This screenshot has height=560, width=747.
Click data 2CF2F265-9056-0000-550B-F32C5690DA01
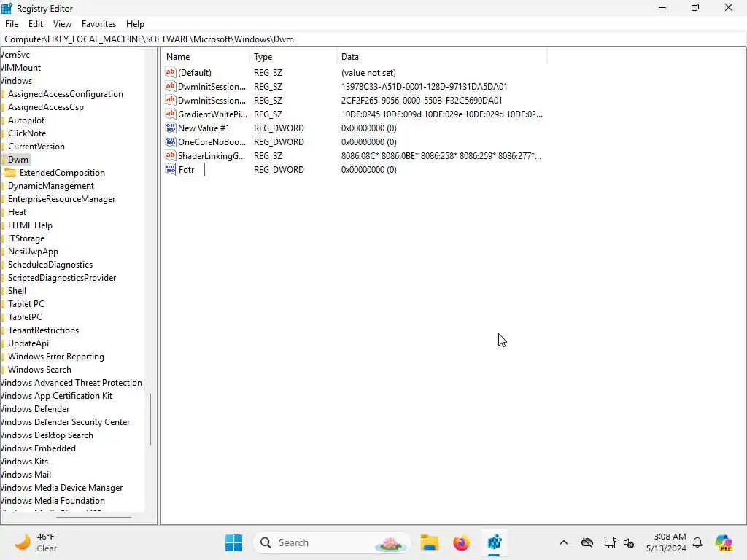422,100
